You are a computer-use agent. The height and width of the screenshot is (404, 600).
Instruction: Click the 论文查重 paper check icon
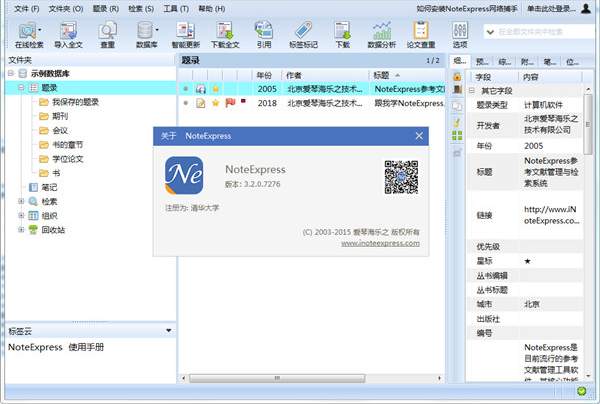(x=421, y=30)
